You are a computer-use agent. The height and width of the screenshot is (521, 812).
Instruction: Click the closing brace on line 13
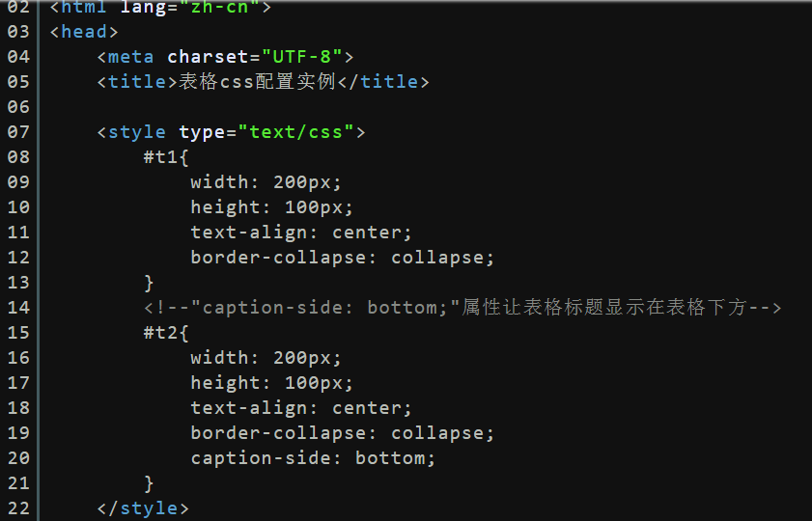click(x=149, y=283)
